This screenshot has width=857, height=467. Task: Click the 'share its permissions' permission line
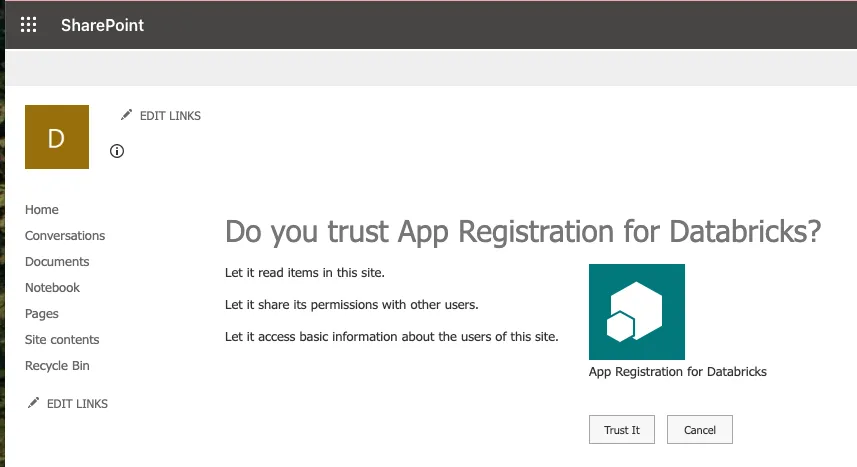[351, 304]
